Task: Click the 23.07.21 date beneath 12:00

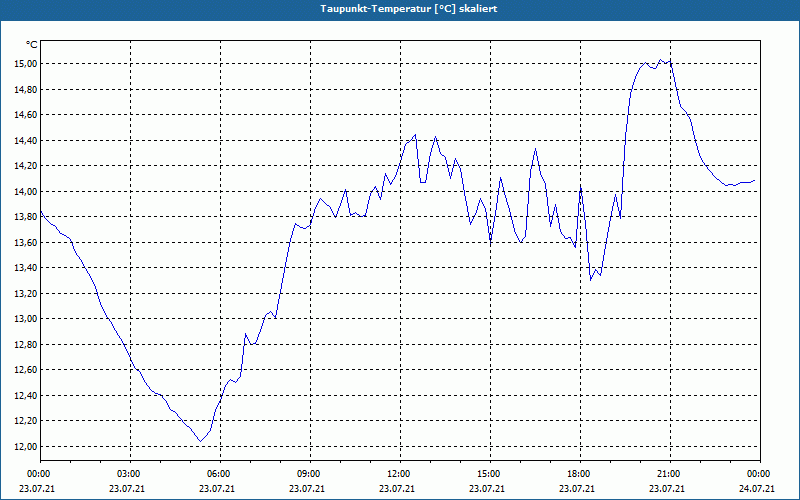Action: tap(397, 488)
